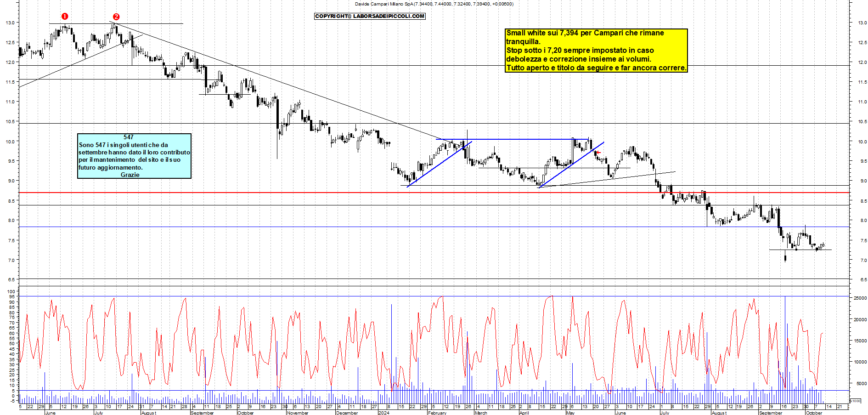Click the 2024 year label on time axis

(x=383, y=413)
